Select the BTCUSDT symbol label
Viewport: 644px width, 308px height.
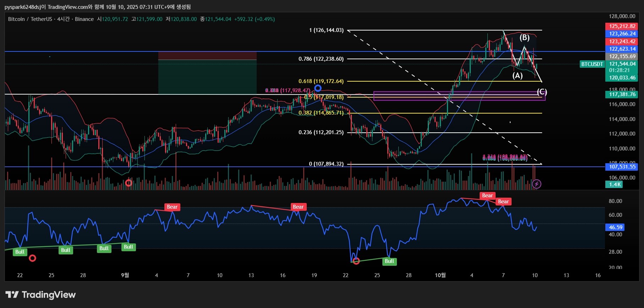click(x=592, y=64)
